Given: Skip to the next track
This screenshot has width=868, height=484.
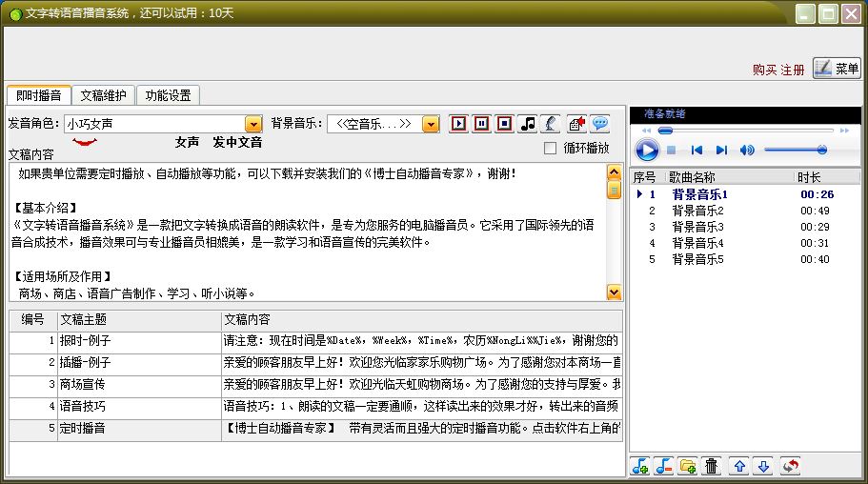Looking at the screenshot, I should click(x=721, y=151).
